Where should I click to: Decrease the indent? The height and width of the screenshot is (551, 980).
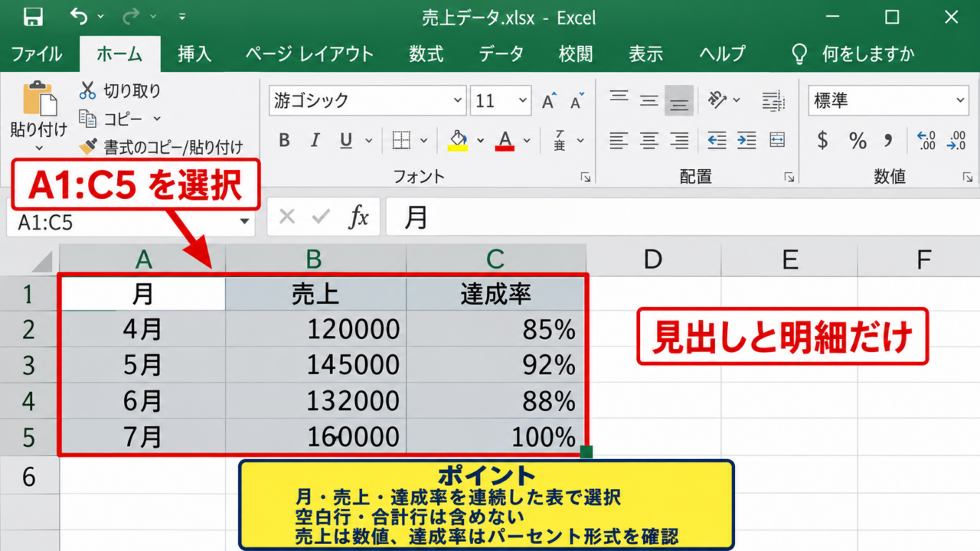(717, 140)
